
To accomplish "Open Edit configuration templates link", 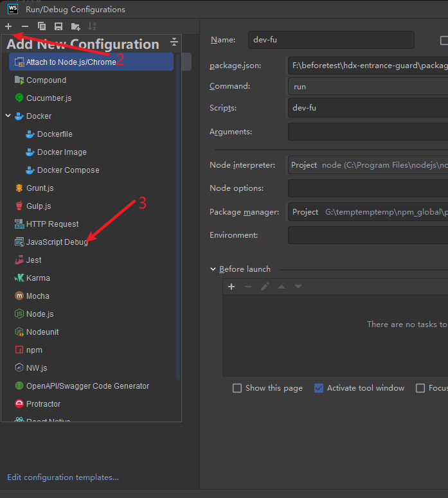I will pos(63,477).
